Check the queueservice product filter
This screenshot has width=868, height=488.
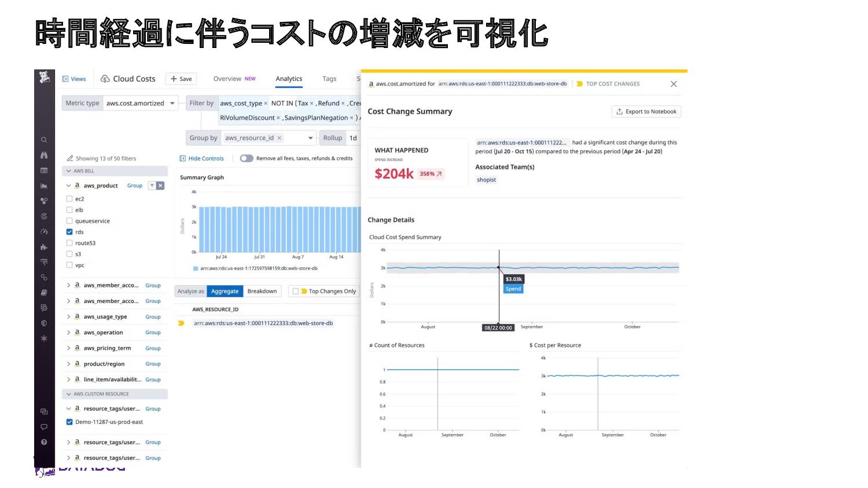[69, 221]
